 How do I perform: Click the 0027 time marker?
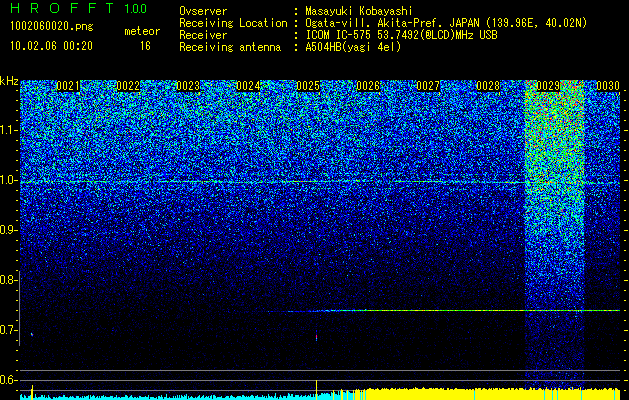pyautogui.click(x=428, y=86)
